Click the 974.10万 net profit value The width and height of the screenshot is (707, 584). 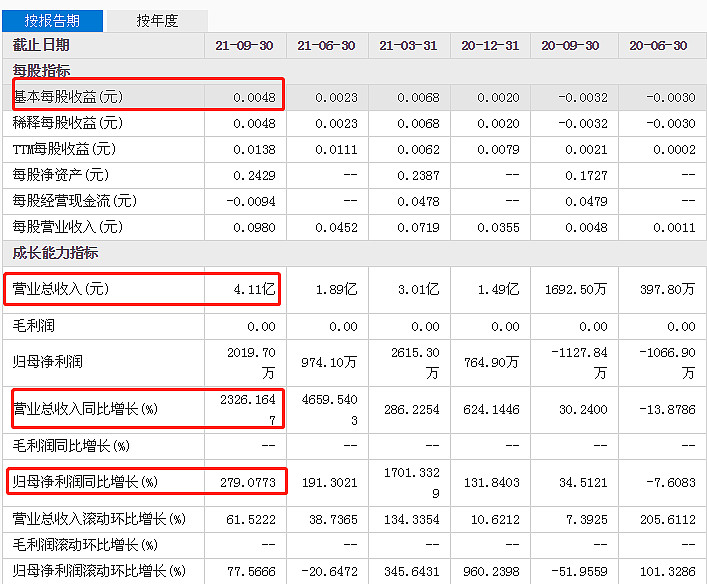[329, 362]
